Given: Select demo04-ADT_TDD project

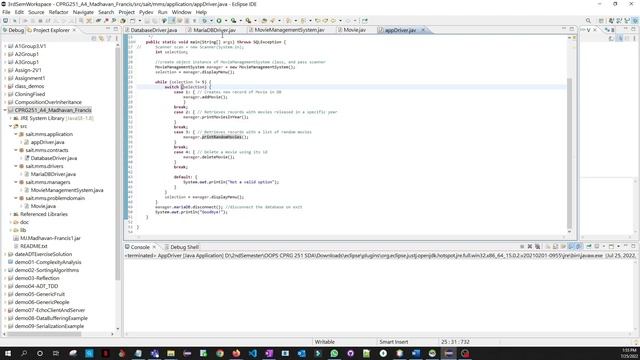Looking at the screenshot, I should click(36, 286).
